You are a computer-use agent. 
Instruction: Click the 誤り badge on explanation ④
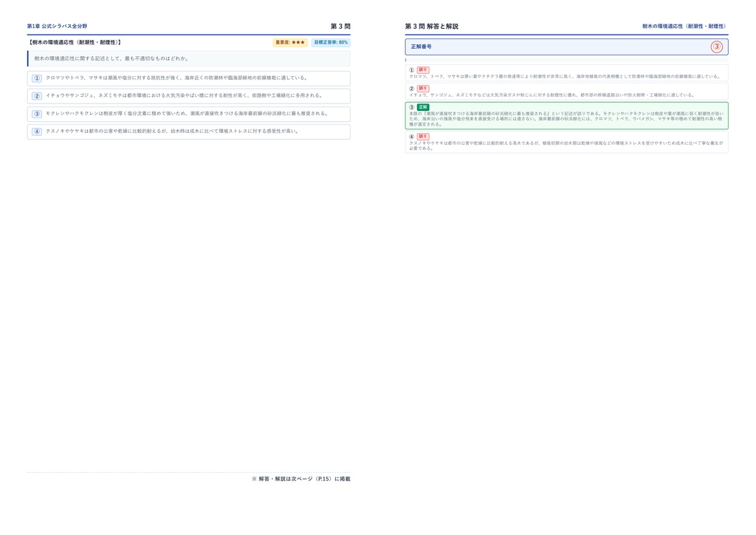423,137
